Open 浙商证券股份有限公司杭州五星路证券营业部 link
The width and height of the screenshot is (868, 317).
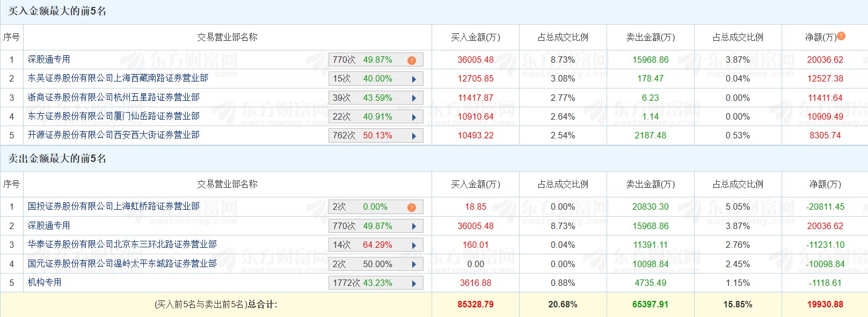pos(114,97)
